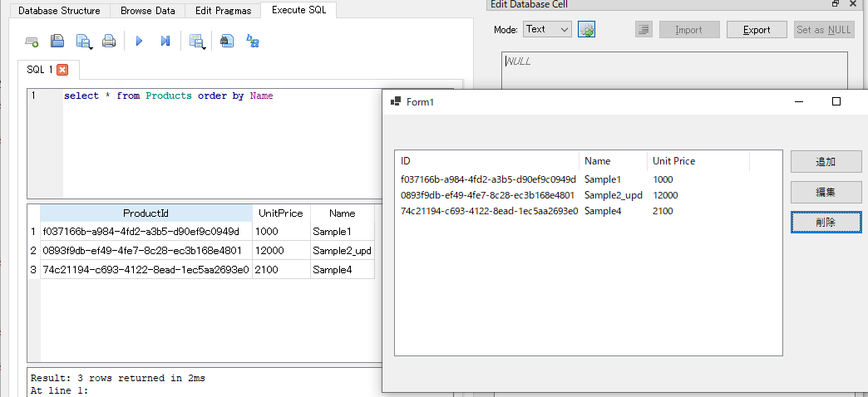Click the 2100 value in Form1 list

click(x=663, y=211)
